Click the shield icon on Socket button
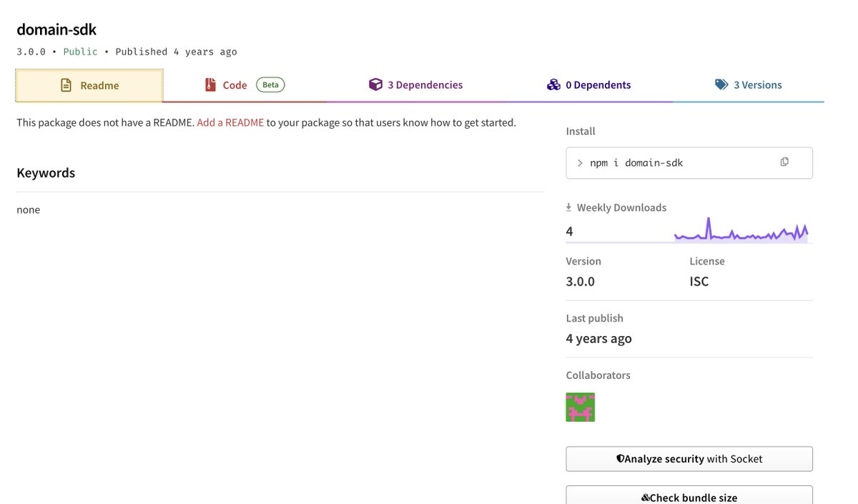Image resolution: width=858 pixels, height=504 pixels. click(620, 459)
